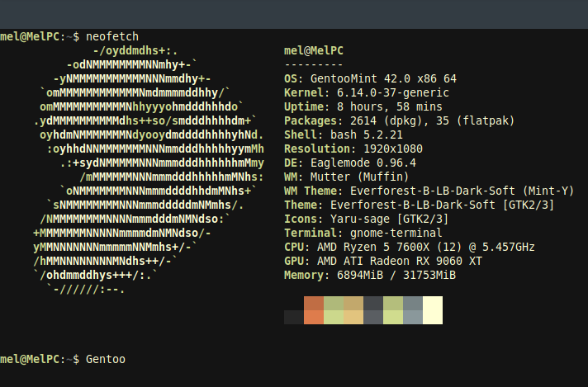Select the "Shell: bash 5.2.21" line

click(x=343, y=135)
